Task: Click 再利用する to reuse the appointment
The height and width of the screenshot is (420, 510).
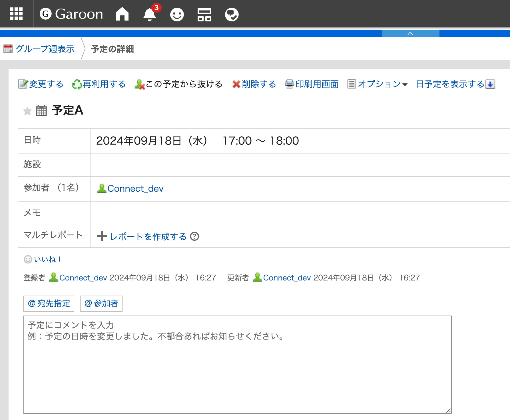Action: click(x=104, y=84)
